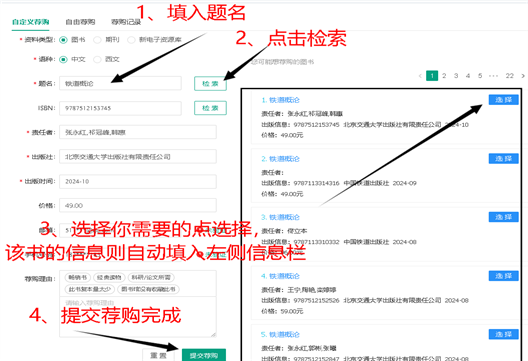Click the 检索 button beside the title field
This screenshot has height=361, width=528.
(x=210, y=84)
